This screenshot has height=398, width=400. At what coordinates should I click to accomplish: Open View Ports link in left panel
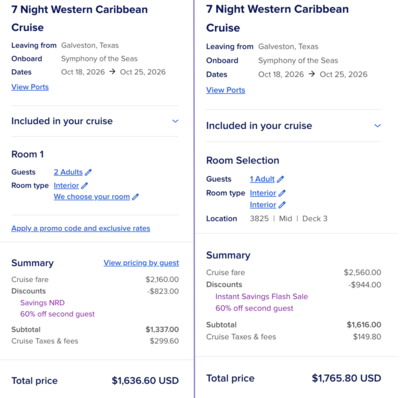tap(30, 87)
